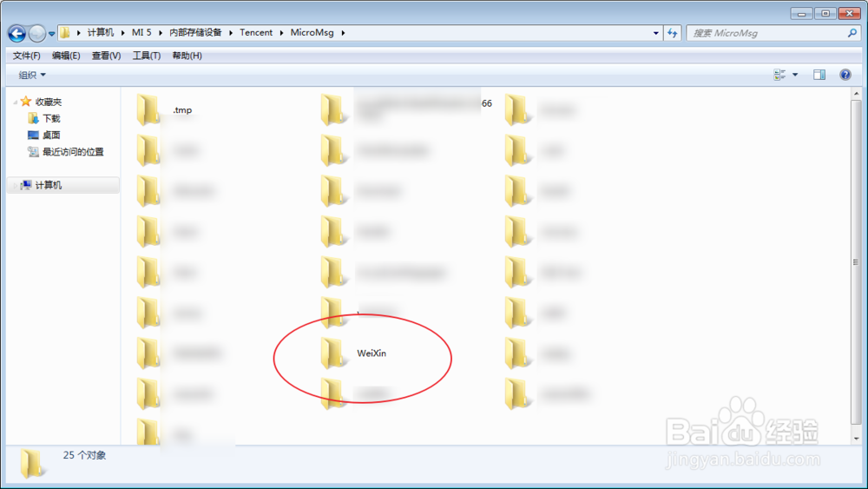Click the folder icon in details pane
Viewport: 868px width, 489px height.
point(31,464)
